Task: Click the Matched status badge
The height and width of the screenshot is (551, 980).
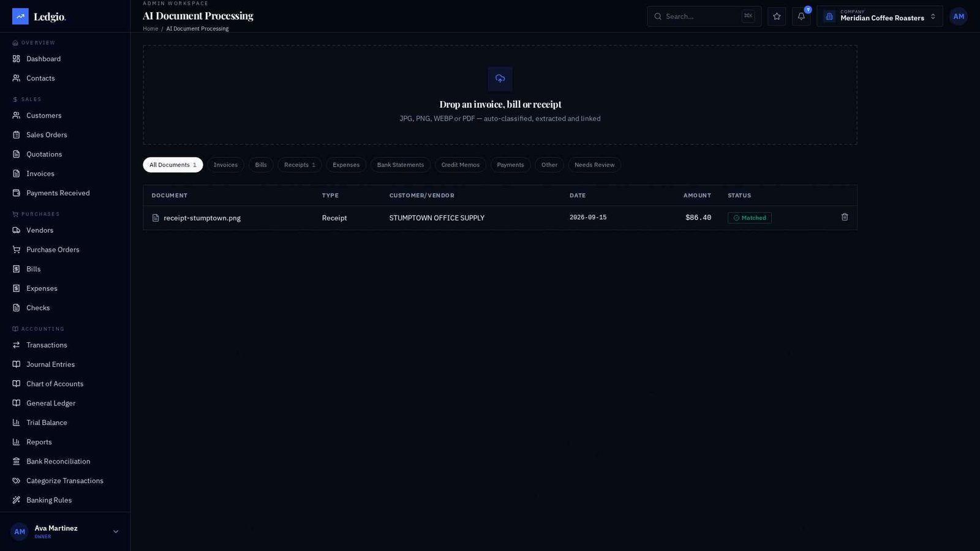Action: (x=750, y=218)
